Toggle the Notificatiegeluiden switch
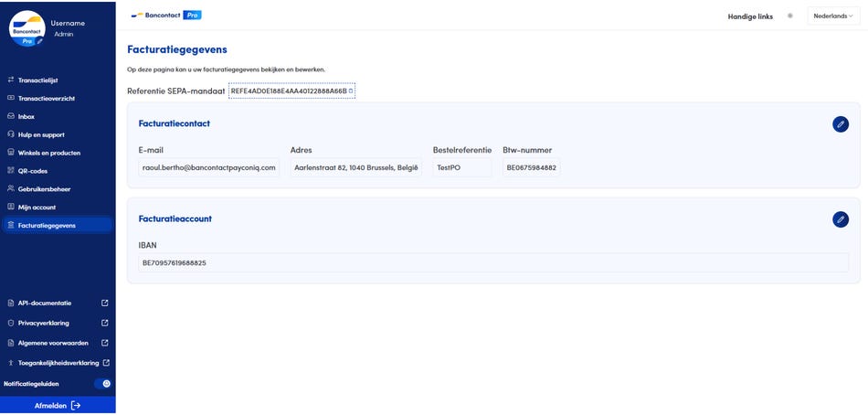The height and width of the screenshot is (415, 868). click(x=102, y=383)
